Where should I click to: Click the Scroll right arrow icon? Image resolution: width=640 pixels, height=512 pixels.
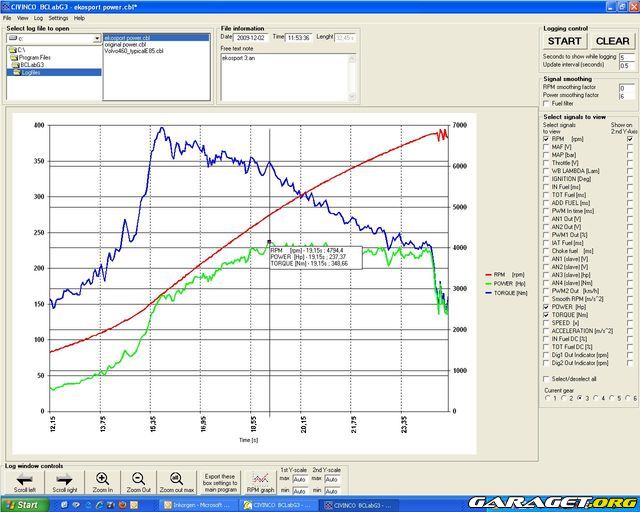[x=63, y=478]
